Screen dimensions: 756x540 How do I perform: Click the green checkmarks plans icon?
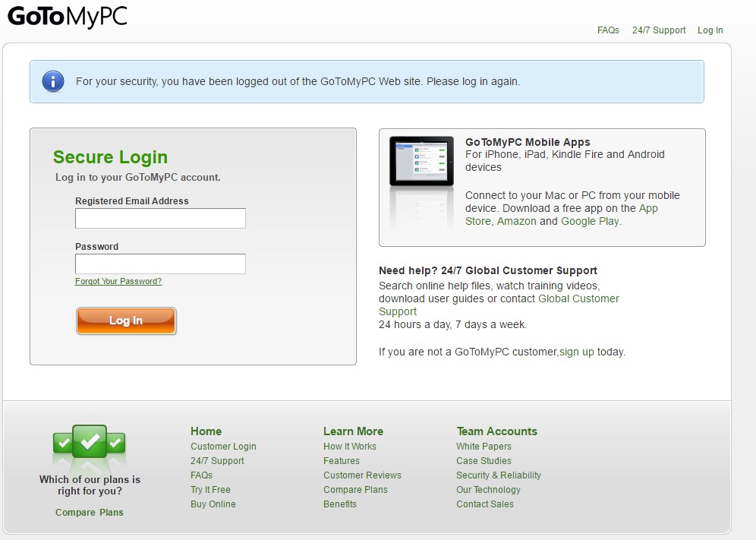point(90,441)
